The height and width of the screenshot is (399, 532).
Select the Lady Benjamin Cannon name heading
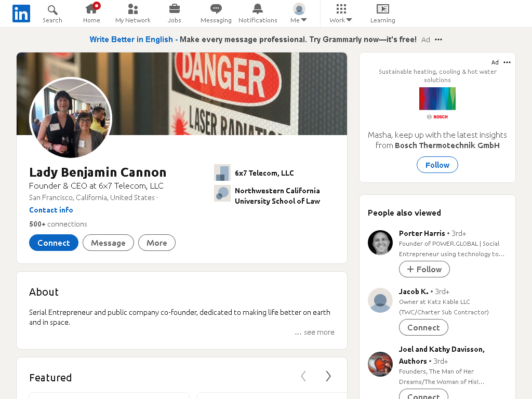98,172
